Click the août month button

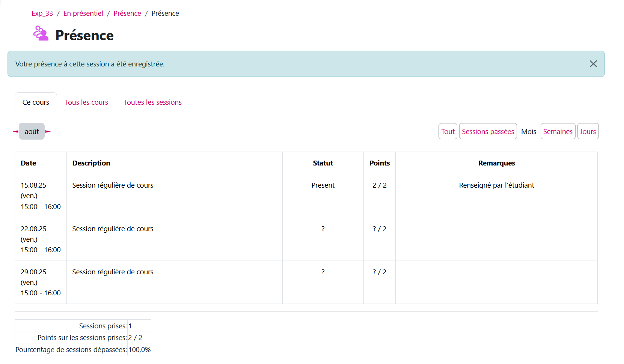[x=32, y=132]
